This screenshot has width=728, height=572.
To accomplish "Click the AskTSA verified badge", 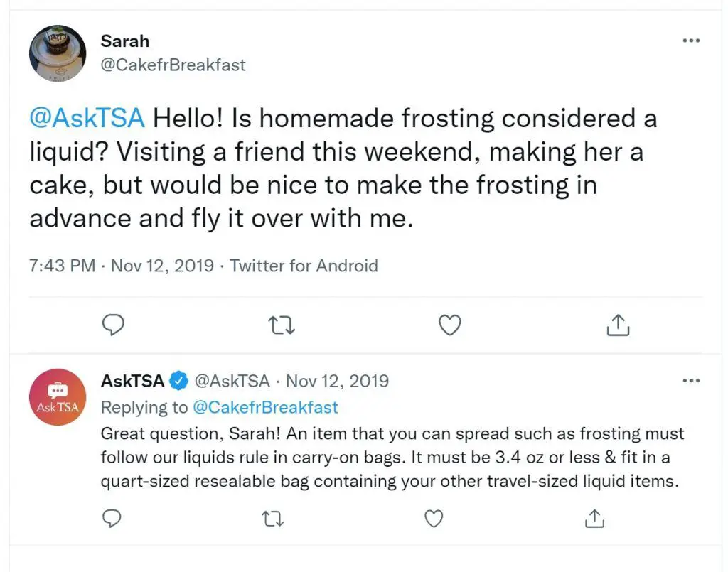I will [179, 381].
